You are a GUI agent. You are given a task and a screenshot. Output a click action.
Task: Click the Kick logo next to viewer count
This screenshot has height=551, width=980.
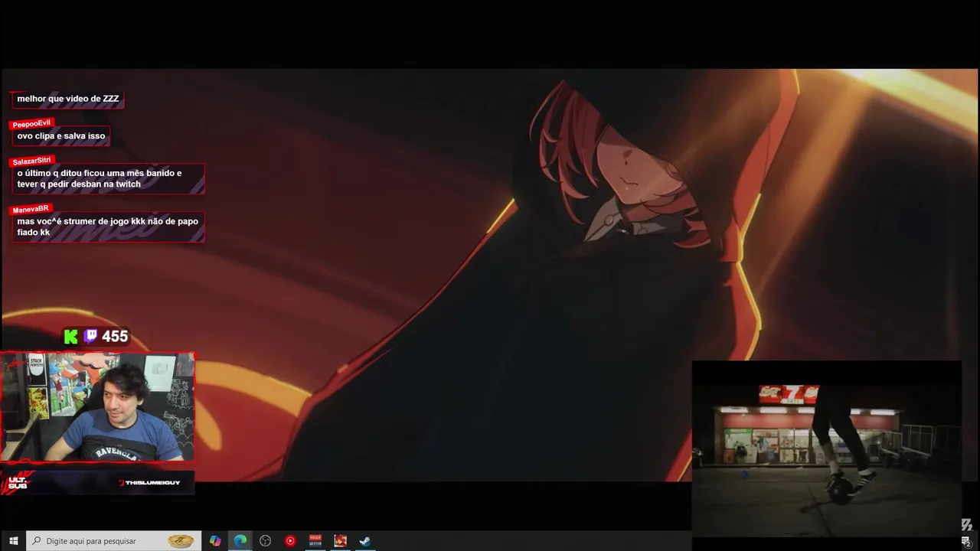point(71,337)
